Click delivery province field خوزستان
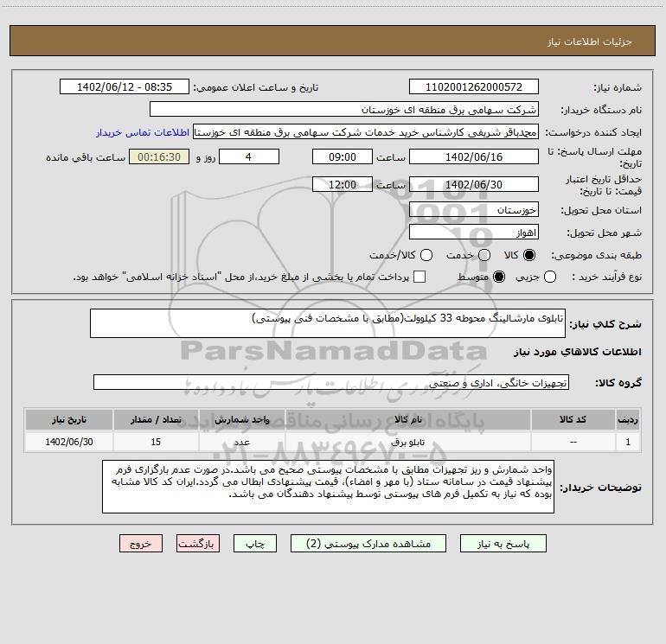 [x=474, y=210]
